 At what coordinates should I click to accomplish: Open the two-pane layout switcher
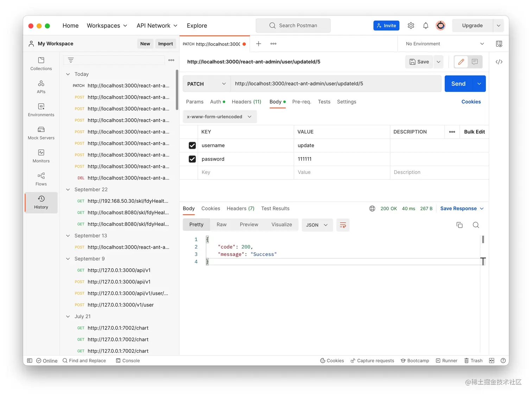492,360
